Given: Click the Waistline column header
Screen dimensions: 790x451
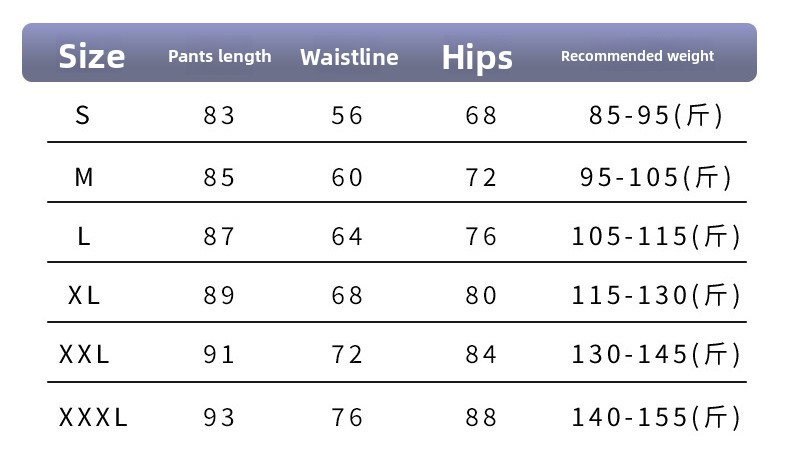Looking at the screenshot, I should [x=349, y=57].
